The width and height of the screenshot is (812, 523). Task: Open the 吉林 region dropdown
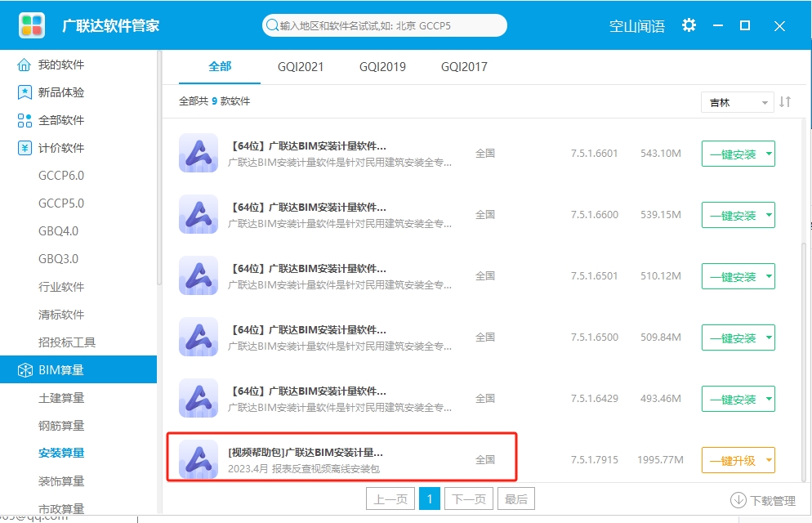(737, 102)
